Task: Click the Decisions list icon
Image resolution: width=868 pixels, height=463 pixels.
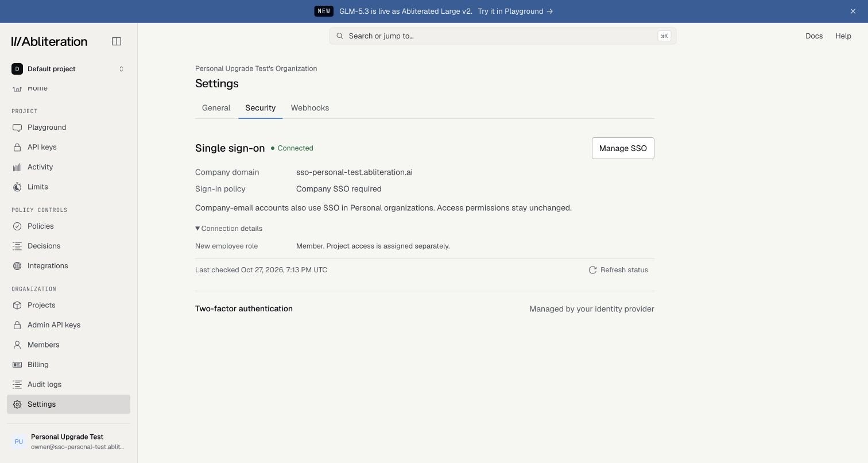Action: 17,246
